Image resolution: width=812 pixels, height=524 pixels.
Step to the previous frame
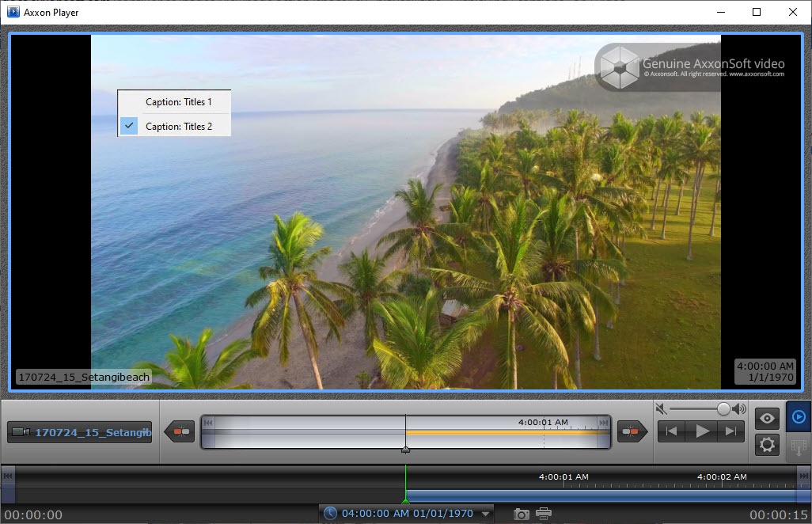click(672, 431)
